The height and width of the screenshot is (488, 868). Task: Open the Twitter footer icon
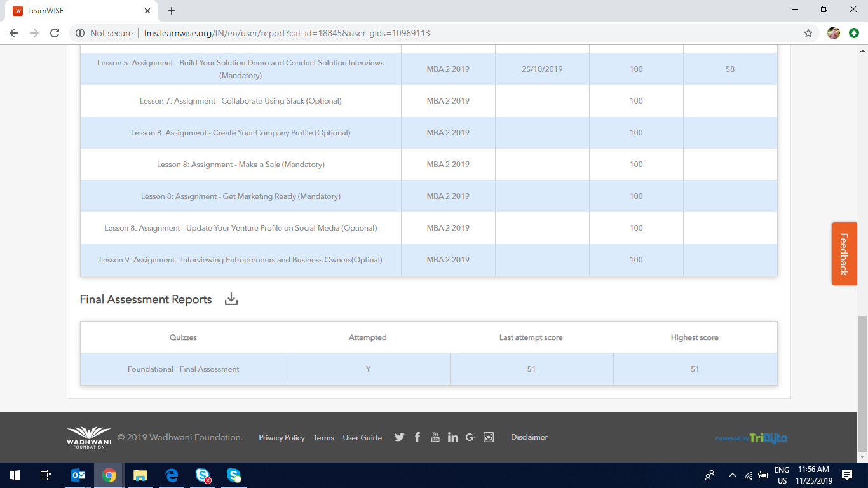(400, 437)
